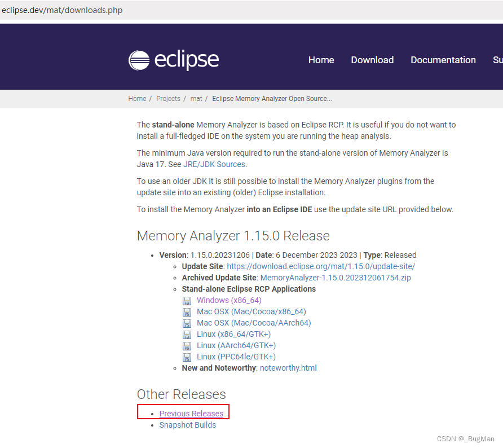Click the version text 1.15.0.20231206

pyautogui.click(x=220, y=255)
